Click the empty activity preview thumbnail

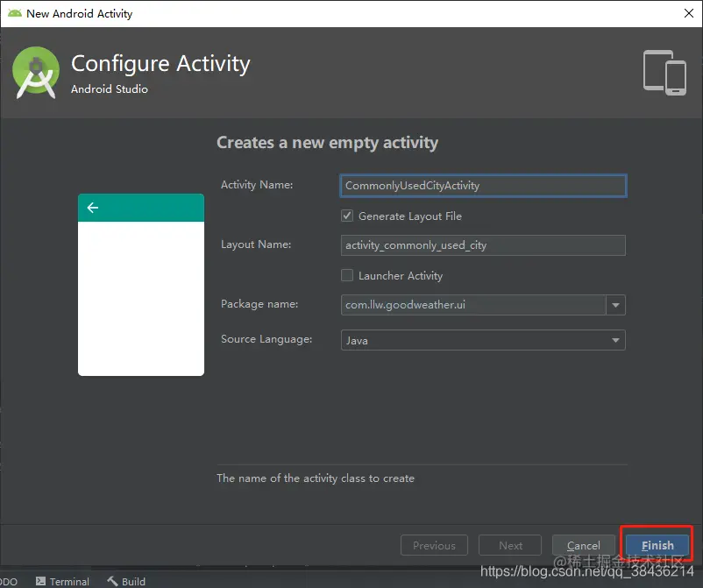click(141, 285)
